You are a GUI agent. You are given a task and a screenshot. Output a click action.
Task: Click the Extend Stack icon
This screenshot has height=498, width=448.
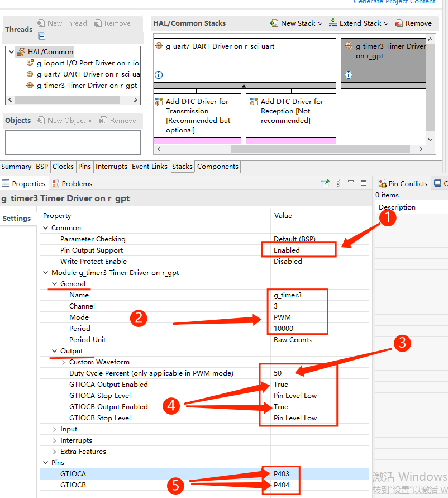(333, 23)
